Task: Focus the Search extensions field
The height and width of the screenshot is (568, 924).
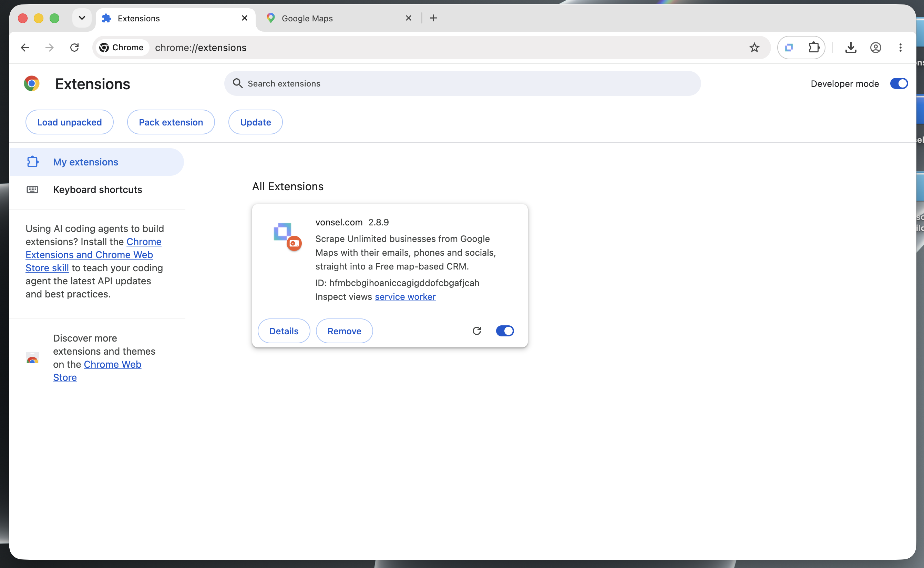Action: [463, 83]
